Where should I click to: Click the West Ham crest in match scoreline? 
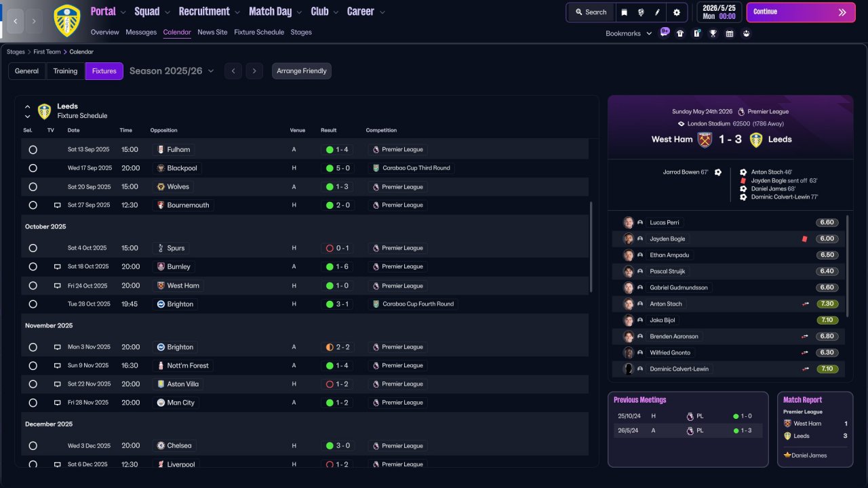(705, 140)
